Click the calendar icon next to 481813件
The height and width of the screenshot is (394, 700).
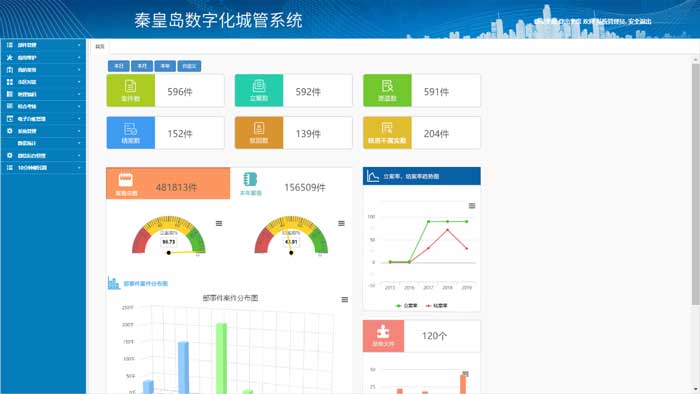click(125, 179)
